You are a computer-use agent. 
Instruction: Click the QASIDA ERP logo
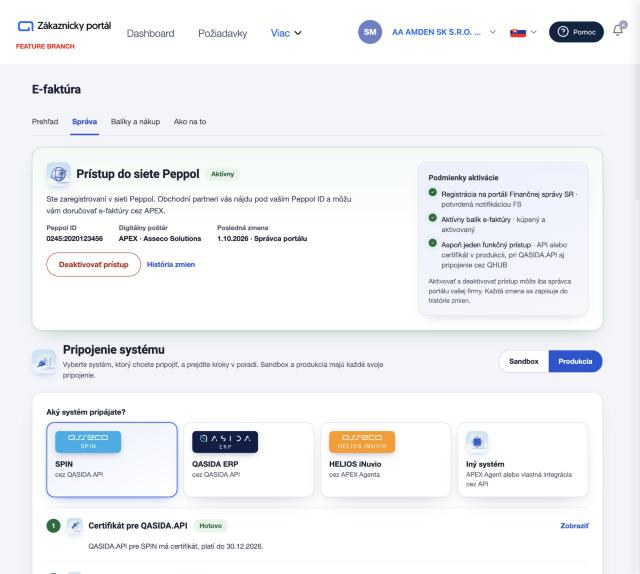coord(225,442)
